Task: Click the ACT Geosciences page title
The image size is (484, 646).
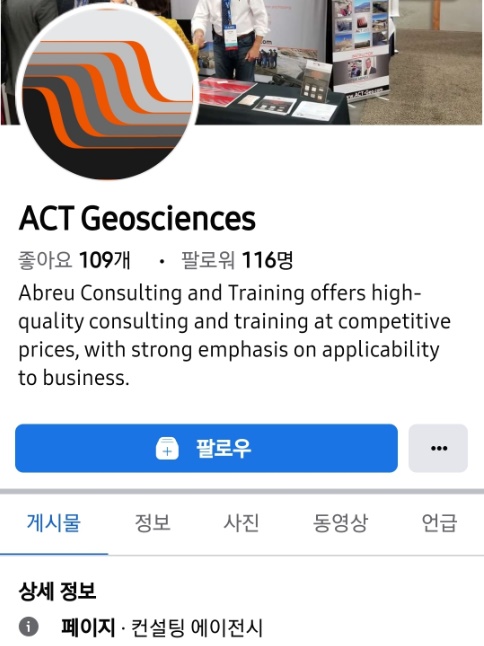Action: 137,218
